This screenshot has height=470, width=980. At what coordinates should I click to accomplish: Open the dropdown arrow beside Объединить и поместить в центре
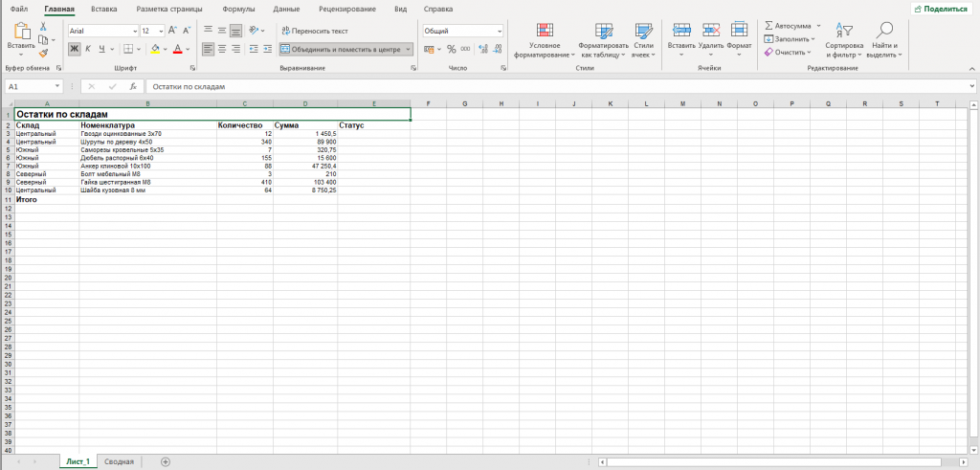point(408,49)
